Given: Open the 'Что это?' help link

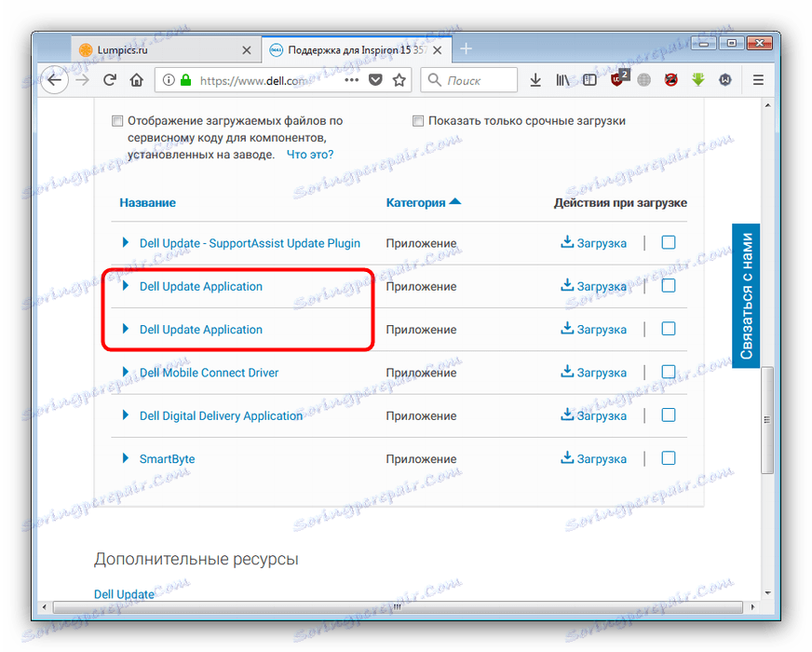Looking at the screenshot, I should point(310,155).
